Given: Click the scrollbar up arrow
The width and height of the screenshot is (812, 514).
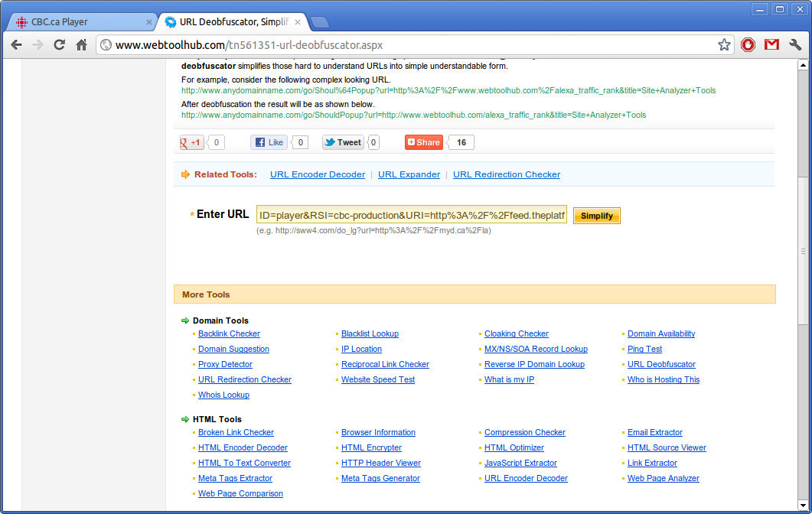Looking at the screenshot, I should click(x=803, y=65).
